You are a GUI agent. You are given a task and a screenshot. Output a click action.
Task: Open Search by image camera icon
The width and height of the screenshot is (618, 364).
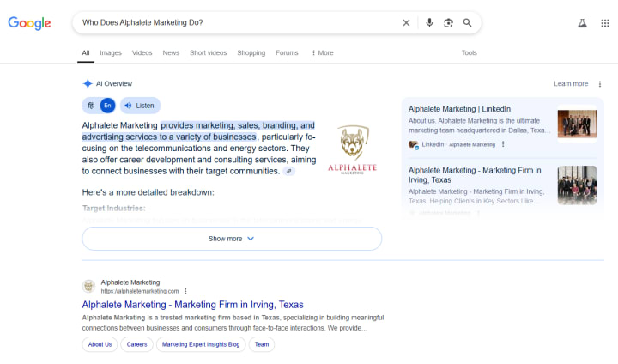(448, 23)
